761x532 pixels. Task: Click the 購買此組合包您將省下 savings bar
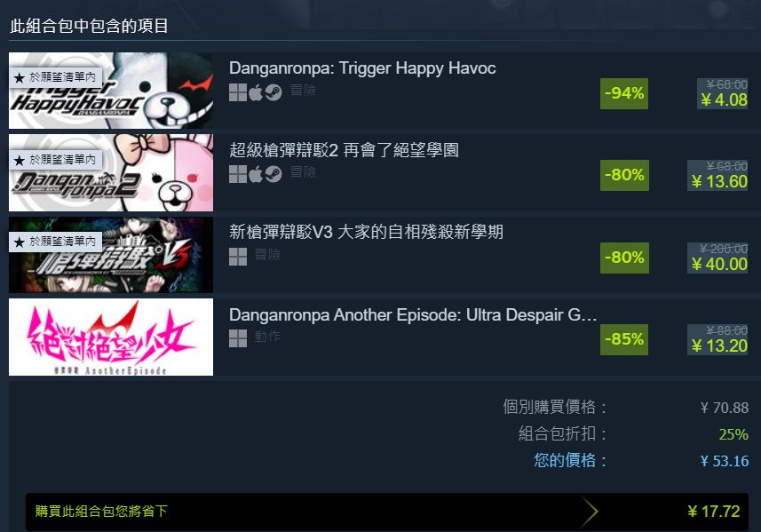(x=387, y=512)
